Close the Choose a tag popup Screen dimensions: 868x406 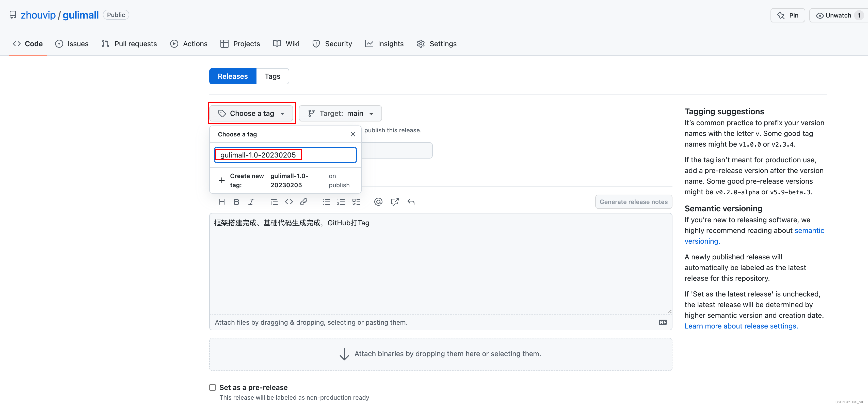click(x=353, y=134)
